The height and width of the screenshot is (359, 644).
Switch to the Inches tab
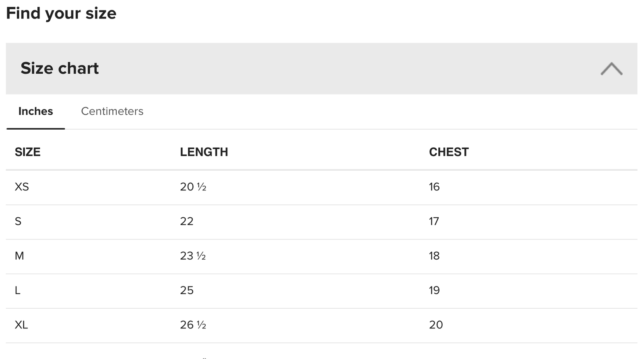tap(35, 111)
